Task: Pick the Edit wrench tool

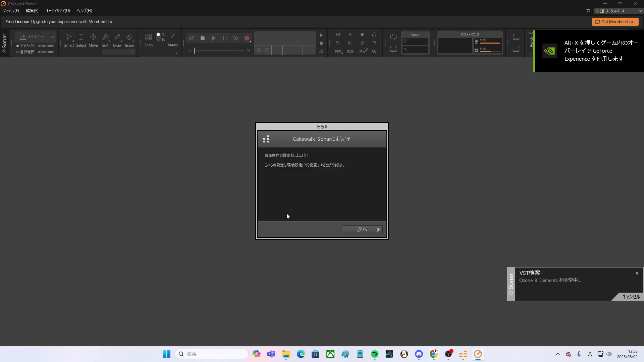Action: tap(105, 40)
